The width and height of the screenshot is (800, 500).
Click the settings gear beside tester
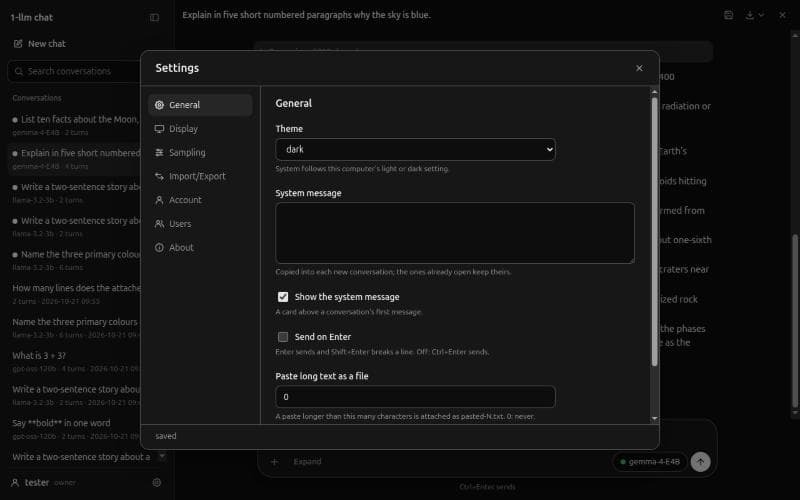click(x=157, y=482)
